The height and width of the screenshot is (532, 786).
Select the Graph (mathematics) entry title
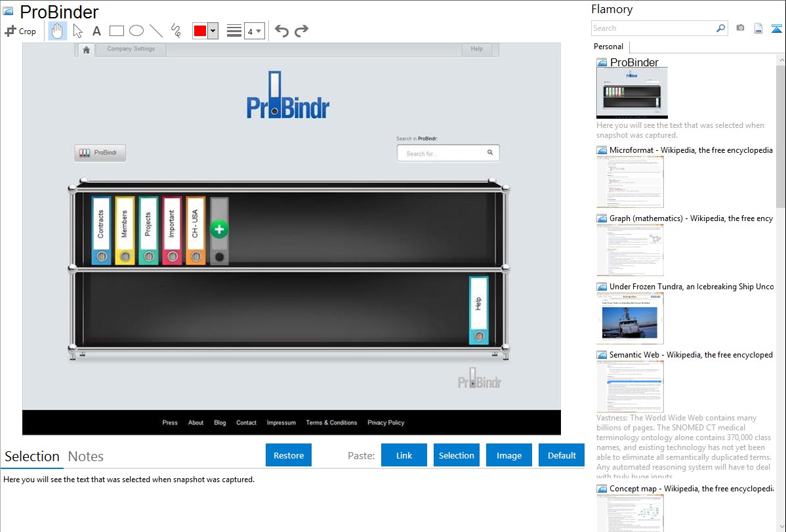(691, 218)
